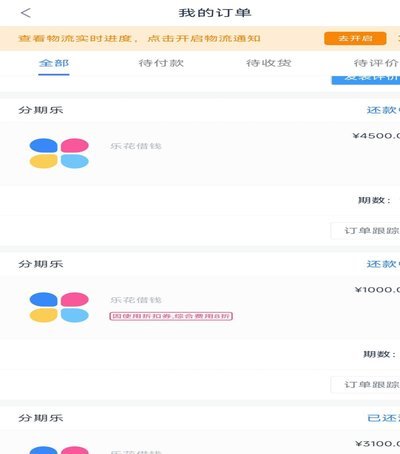Open the first 分期乐 store header

point(41,110)
